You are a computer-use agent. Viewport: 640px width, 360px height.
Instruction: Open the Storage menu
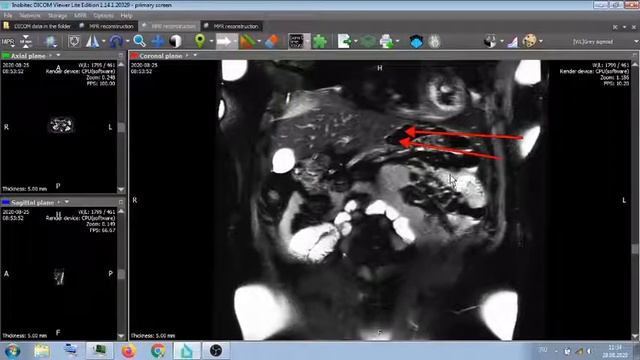(57, 16)
